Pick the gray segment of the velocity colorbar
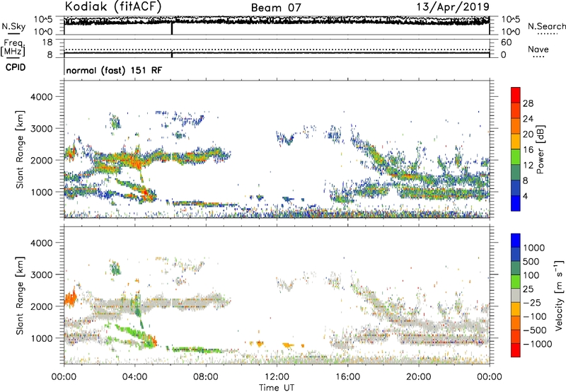This screenshot has width=566, height=392. click(x=516, y=295)
